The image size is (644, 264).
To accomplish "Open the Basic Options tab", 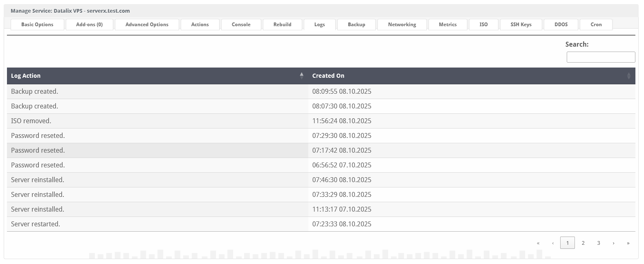I will click(x=37, y=25).
